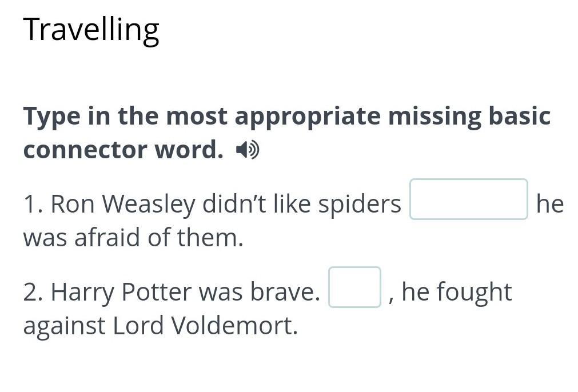
Task: Click the word "basic" in the instruction
Action: tap(519, 116)
